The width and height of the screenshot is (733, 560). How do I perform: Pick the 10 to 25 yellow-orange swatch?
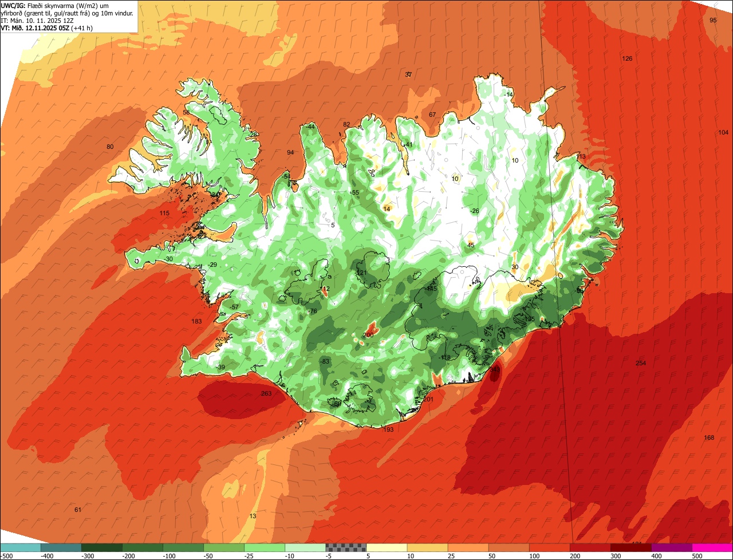pos(427,547)
